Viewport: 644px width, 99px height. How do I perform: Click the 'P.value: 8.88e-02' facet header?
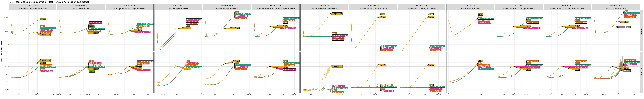click(x=130, y=5)
